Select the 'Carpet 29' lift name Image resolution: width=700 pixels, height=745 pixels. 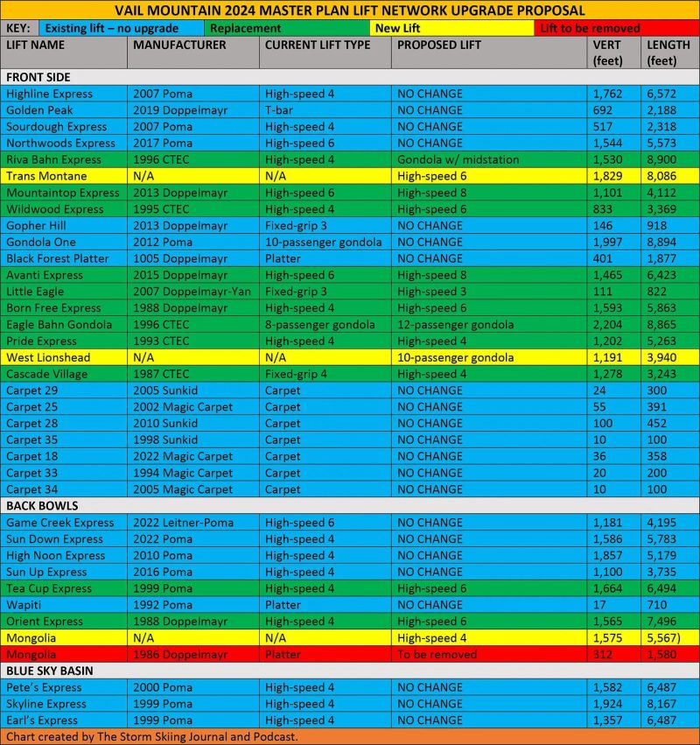[x=31, y=390]
